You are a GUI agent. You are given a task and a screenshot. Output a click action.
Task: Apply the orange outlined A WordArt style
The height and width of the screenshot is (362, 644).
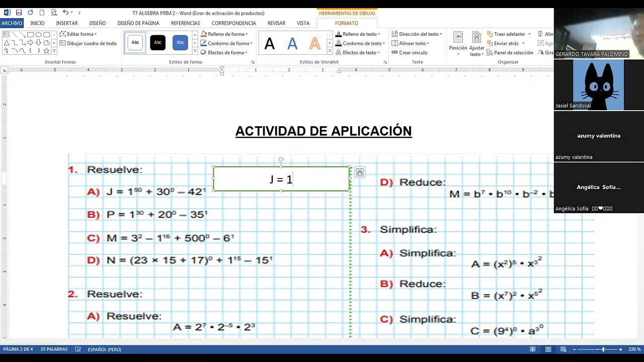coord(315,44)
